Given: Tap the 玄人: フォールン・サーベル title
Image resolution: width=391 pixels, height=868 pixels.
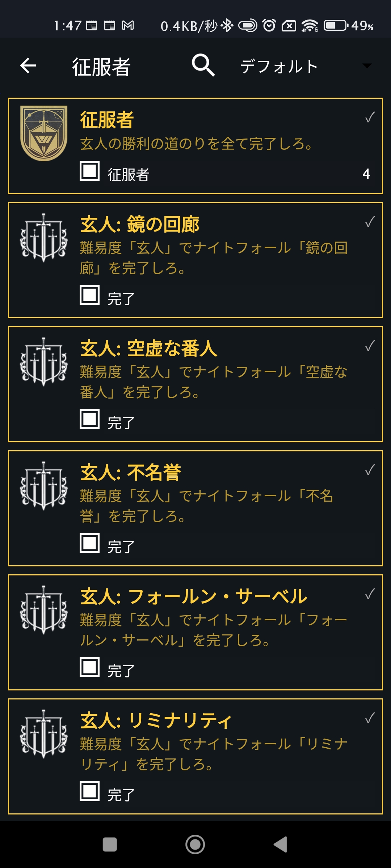Looking at the screenshot, I should pyautogui.click(x=194, y=597).
